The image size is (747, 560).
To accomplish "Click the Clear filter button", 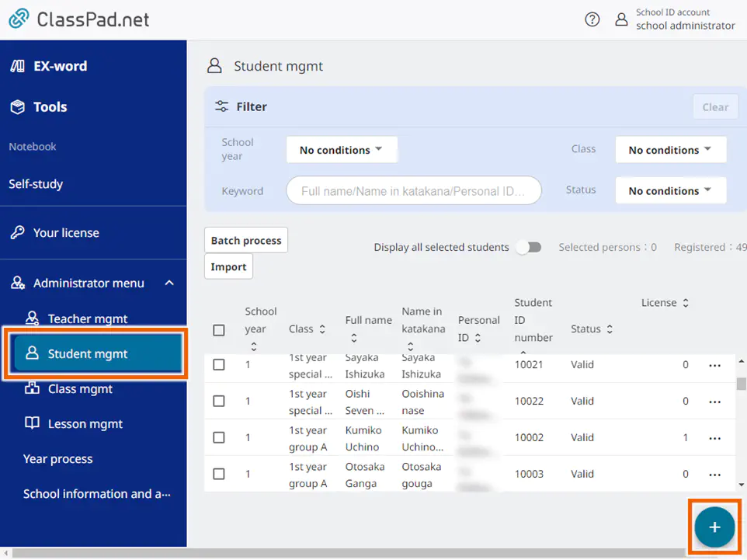I will (715, 106).
